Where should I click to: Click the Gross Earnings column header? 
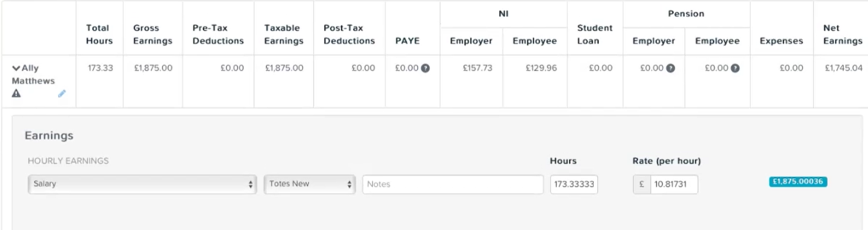click(x=153, y=34)
